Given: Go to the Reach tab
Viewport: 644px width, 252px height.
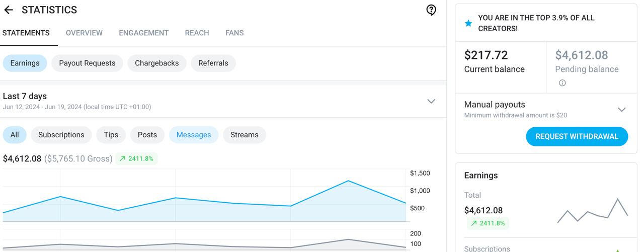Looking at the screenshot, I should (x=197, y=33).
